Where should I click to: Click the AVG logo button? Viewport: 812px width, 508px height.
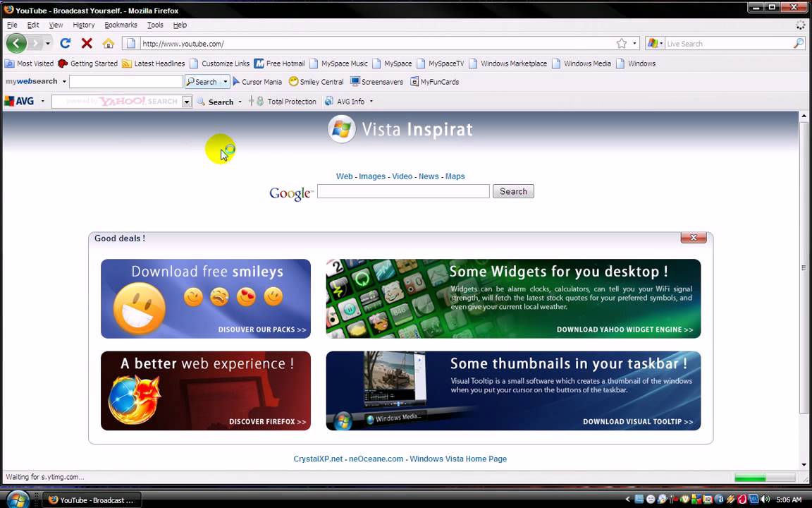(19, 101)
